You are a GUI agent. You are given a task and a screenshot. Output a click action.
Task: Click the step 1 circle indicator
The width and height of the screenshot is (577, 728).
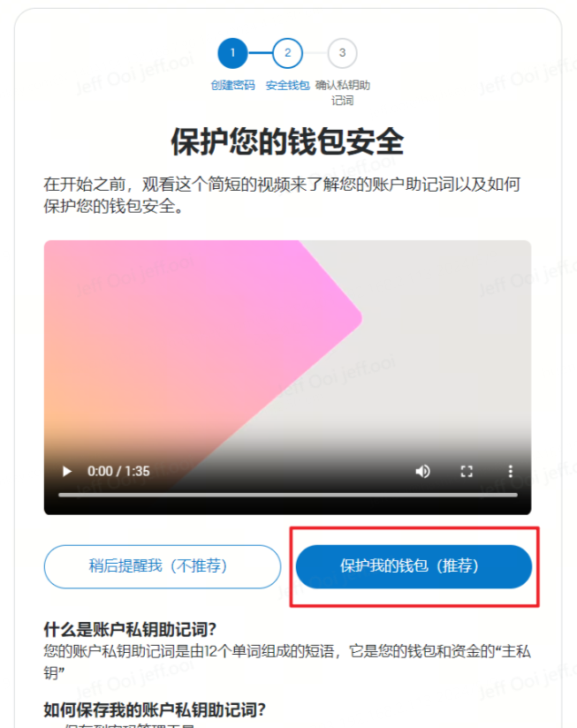[232, 53]
